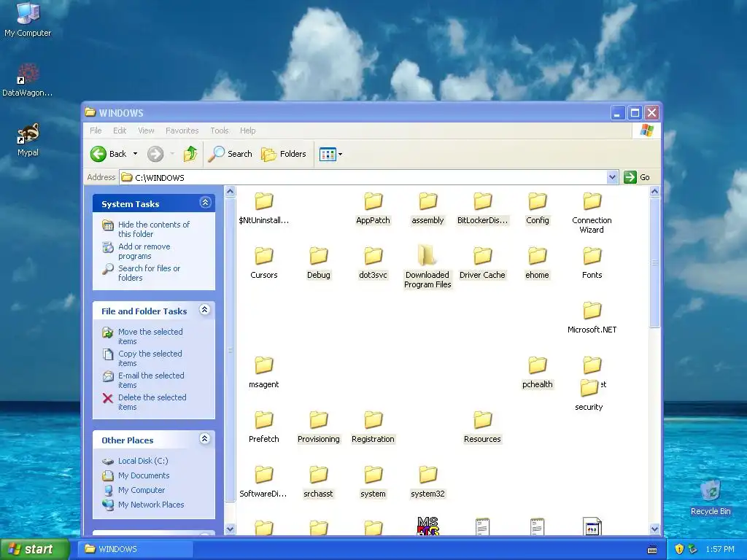747x560 pixels.
Task: Select the Recycle Bin desktop icon
Action: pos(711,497)
